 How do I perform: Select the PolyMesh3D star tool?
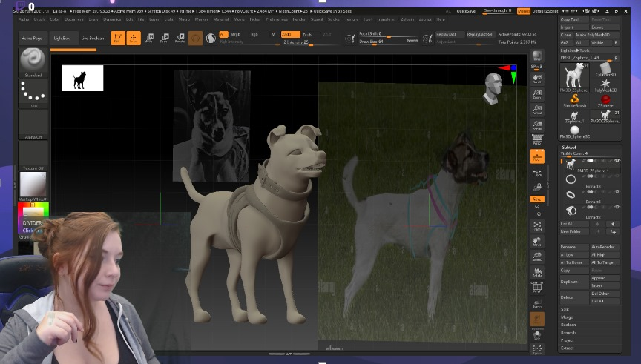coord(605,85)
